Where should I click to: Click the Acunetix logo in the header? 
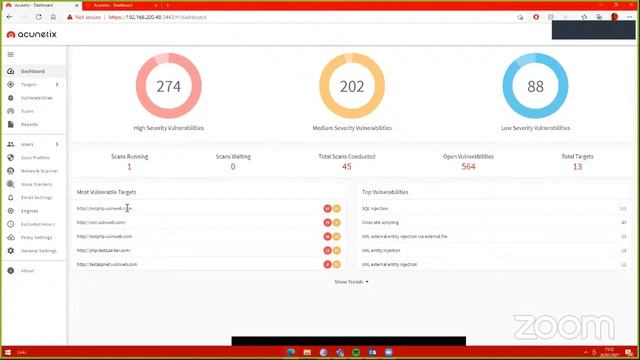click(x=31, y=34)
